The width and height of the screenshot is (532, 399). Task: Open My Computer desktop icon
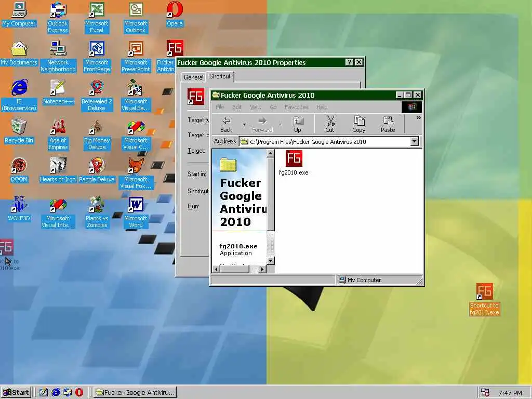click(x=19, y=15)
